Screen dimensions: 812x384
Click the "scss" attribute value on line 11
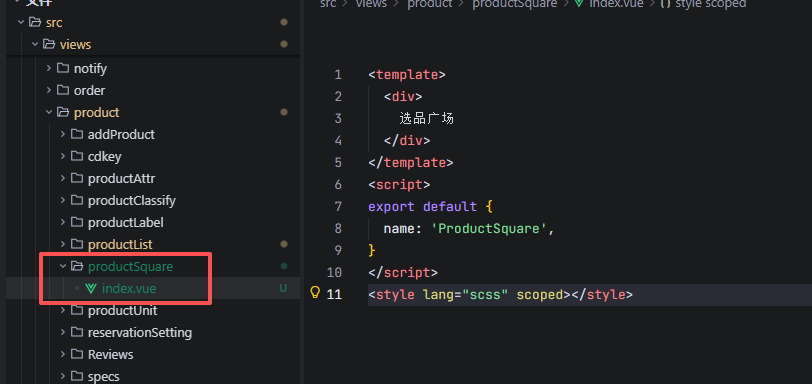(485, 294)
